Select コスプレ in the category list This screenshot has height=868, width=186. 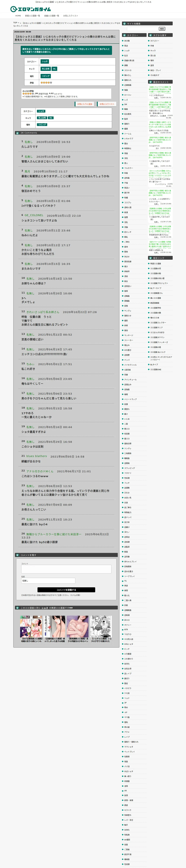128,203
